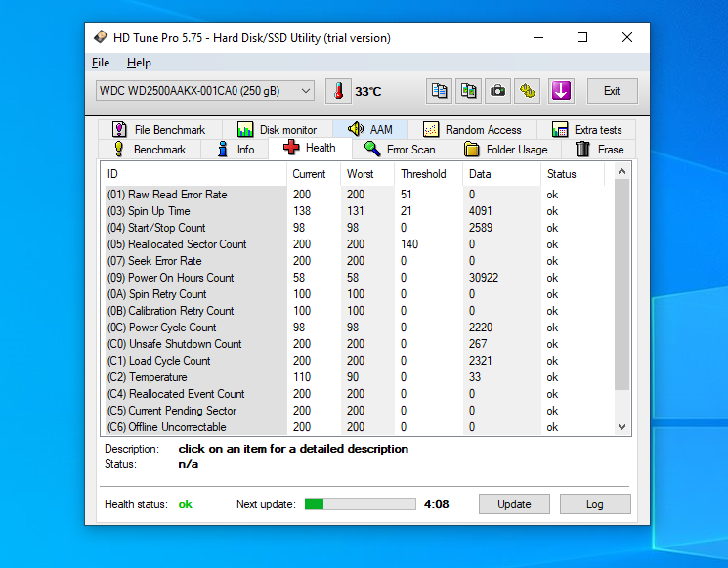Viewport: 728px width, 568px height.
Task: Click the camera save screenshot icon
Action: tap(497, 91)
